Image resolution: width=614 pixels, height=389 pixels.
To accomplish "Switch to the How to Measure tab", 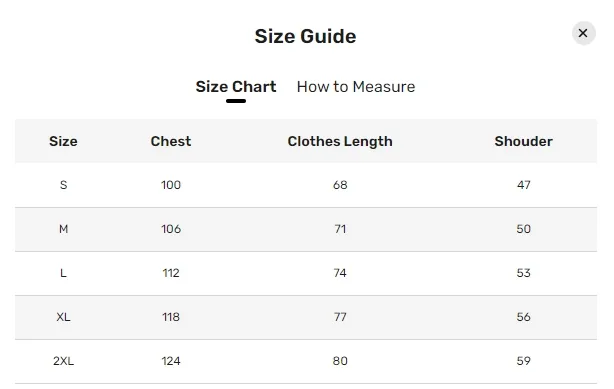I will (x=356, y=87).
